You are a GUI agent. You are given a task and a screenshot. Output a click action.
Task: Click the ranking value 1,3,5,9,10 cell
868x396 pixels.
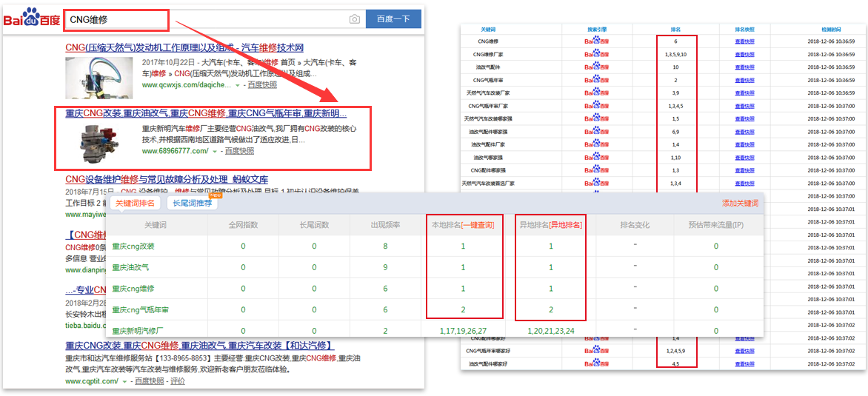click(675, 54)
